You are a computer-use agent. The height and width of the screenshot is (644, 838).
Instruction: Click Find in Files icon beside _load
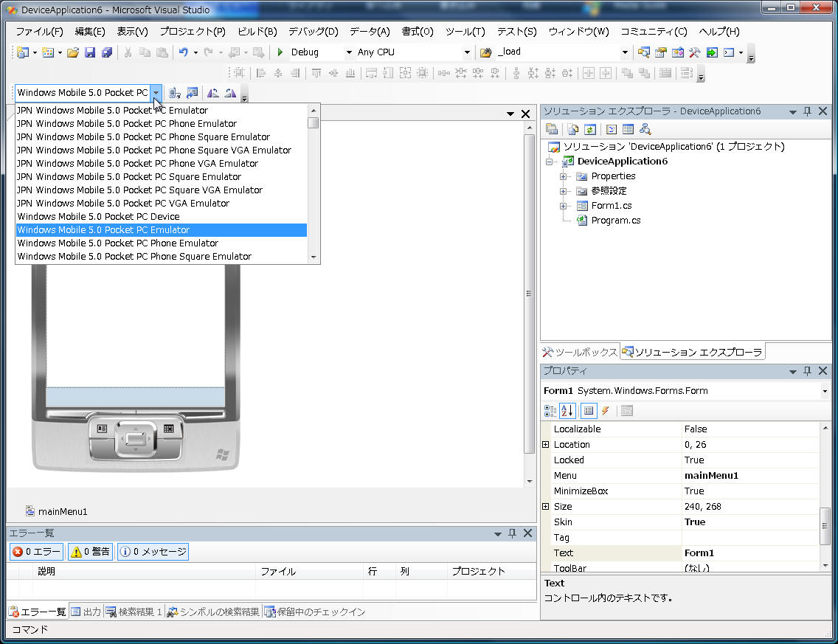click(486, 52)
